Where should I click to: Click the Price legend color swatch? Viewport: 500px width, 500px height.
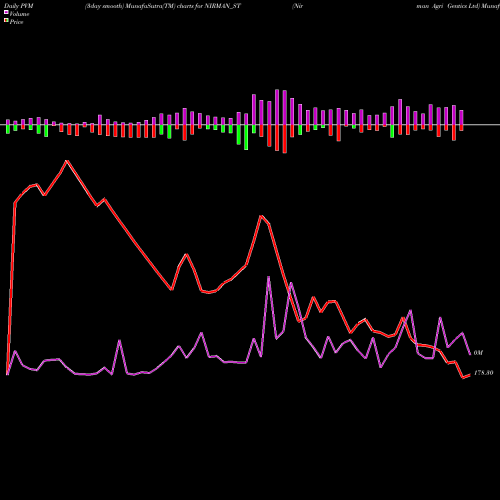(x=6, y=21)
